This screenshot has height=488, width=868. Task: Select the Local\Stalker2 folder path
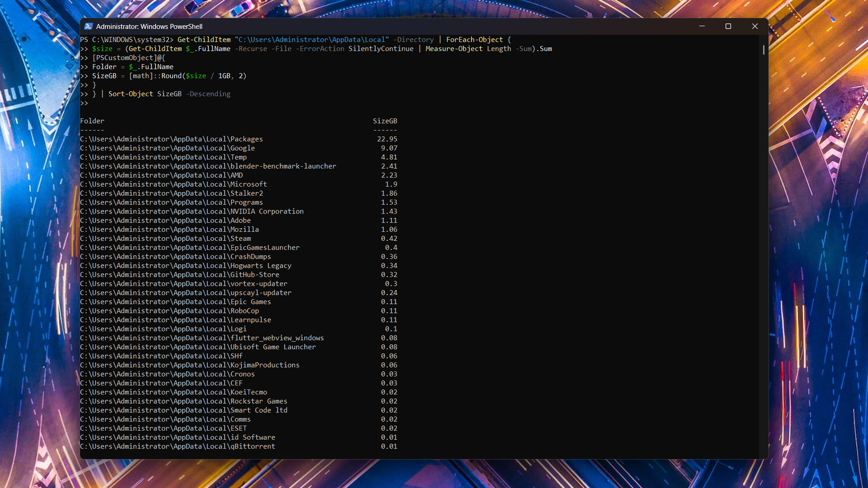coord(171,194)
